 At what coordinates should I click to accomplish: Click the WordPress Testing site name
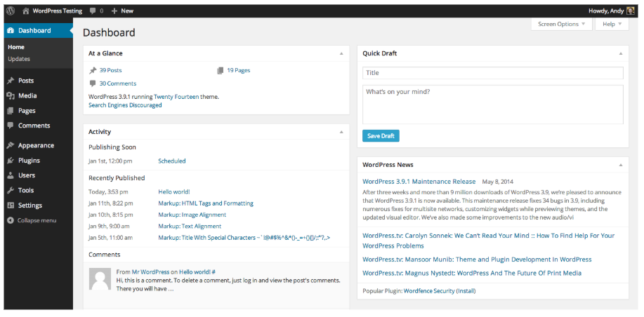tap(58, 11)
